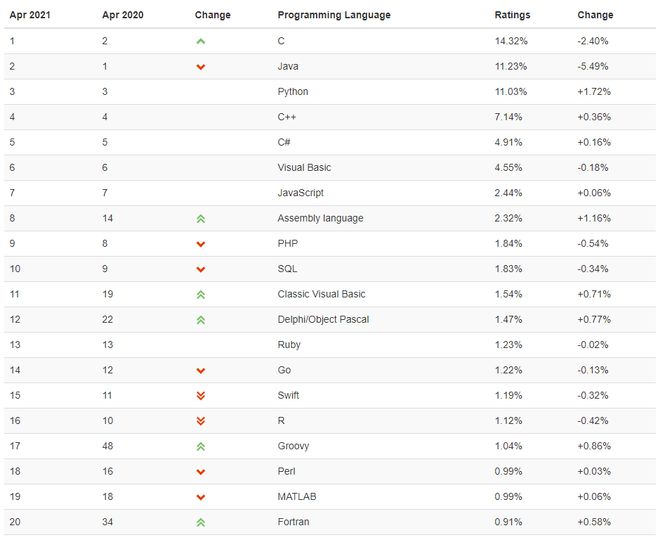This screenshot has height=540, width=660.
Task: Click the Apr 2020 column header
Action: coord(123,15)
